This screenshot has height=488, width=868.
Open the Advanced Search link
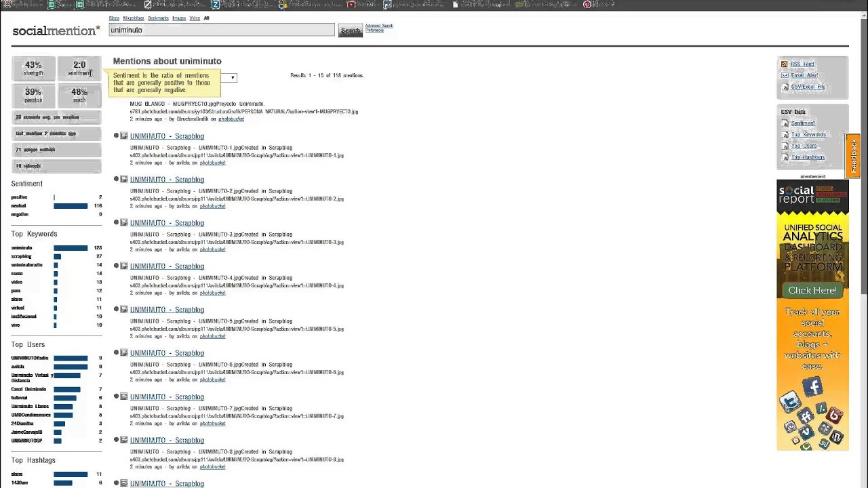click(x=379, y=26)
